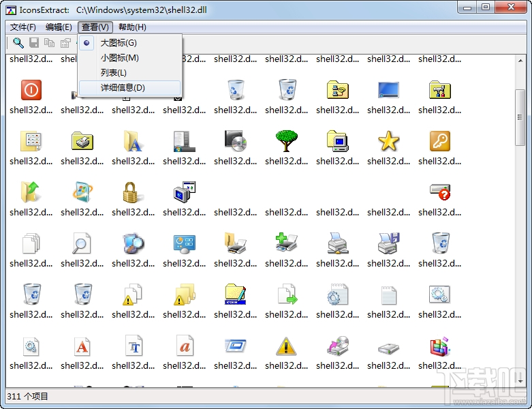532x409 pixels.
Task: Select the CD drive disc icon
Action: (x=236, y=140)
